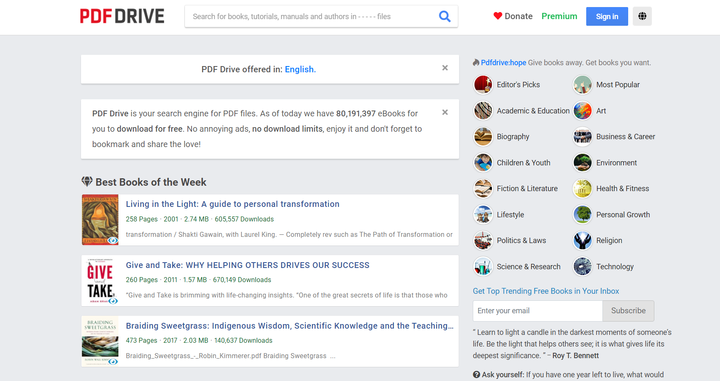Click the Sign in button
Image resolution: width=720 pixels, height=381 pixels.
coord(607,17)
